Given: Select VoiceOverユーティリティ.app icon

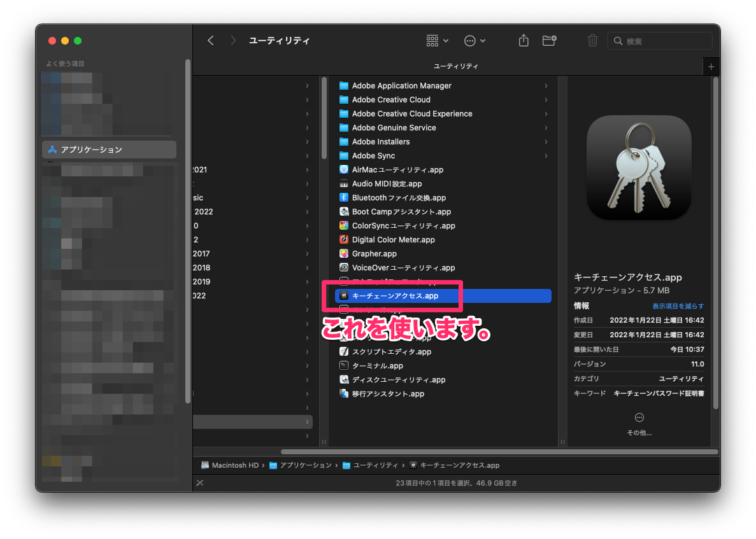Looking at the screenshot, I should pos(344,267).
